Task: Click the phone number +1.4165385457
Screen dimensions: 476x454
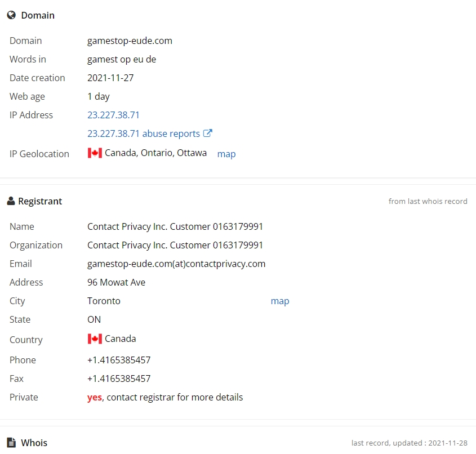Action: 119,360
